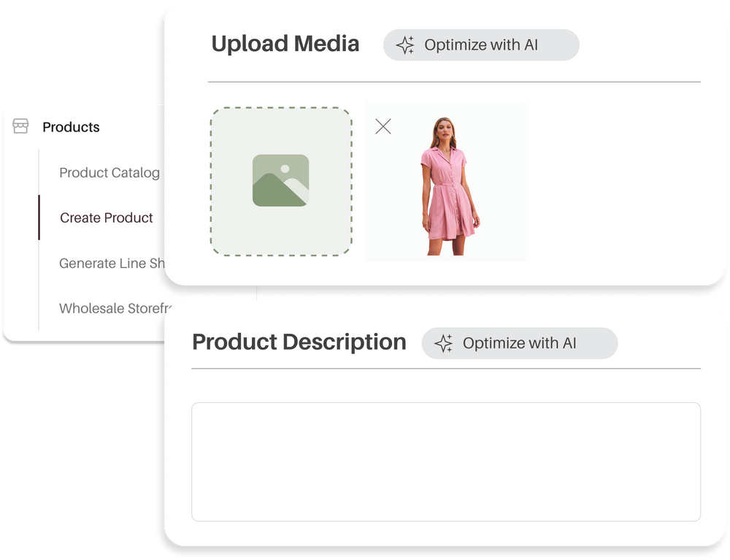Image resolution: width=730 pixels, height=560 pixels.
Task: Click the divider line under Upload Media
Action: pos(454,82)
